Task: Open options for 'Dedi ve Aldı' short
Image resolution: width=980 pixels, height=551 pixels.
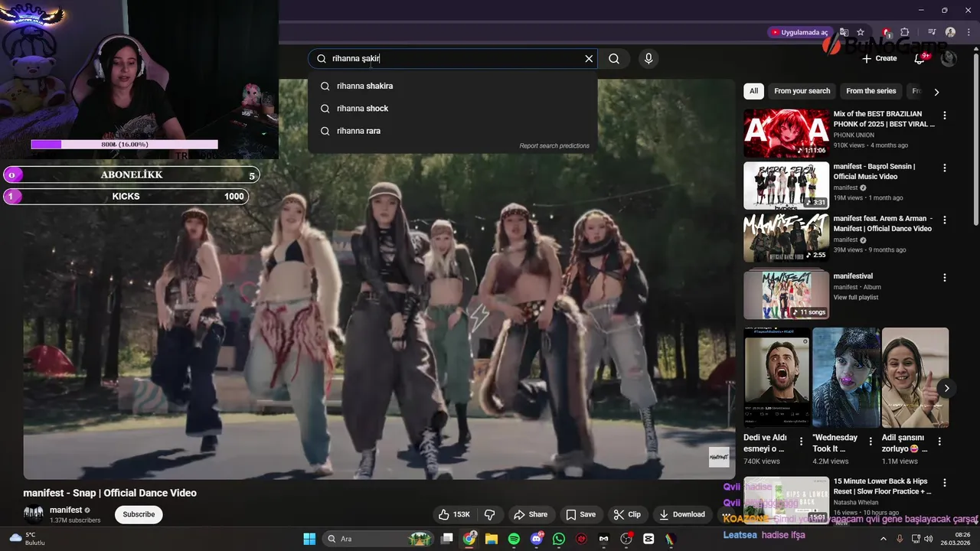Action: pos(802,442)
